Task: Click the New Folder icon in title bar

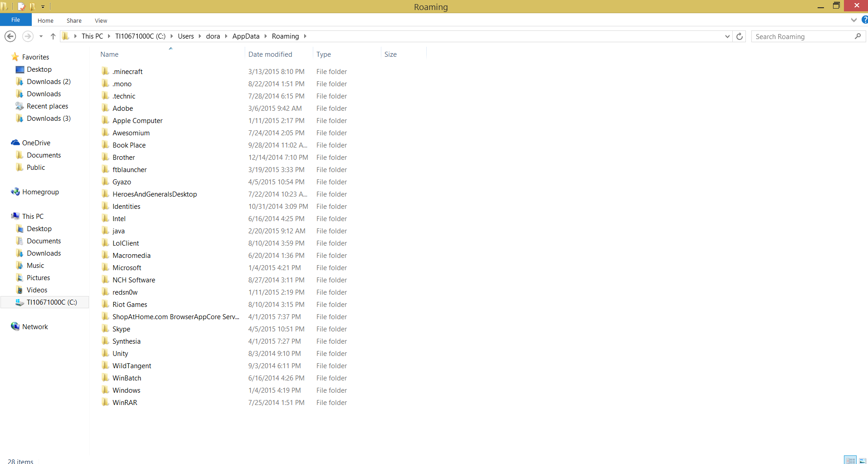Action: [32, 6]
